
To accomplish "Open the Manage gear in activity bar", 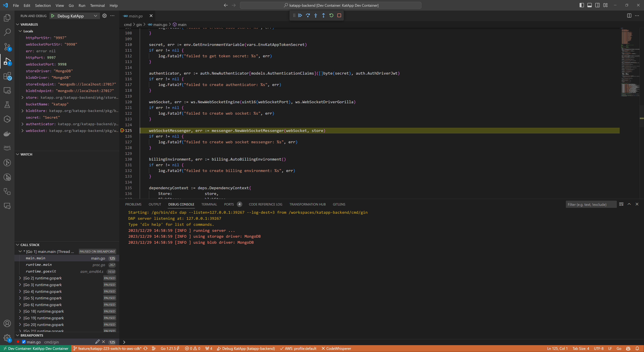I will pos(7,338).
